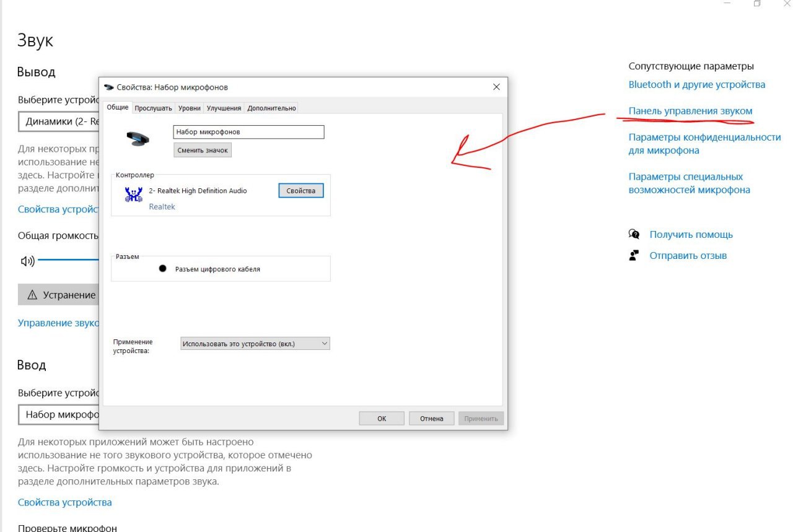Click the Звук page heading
Screen dimensions: 793x532
35,41
